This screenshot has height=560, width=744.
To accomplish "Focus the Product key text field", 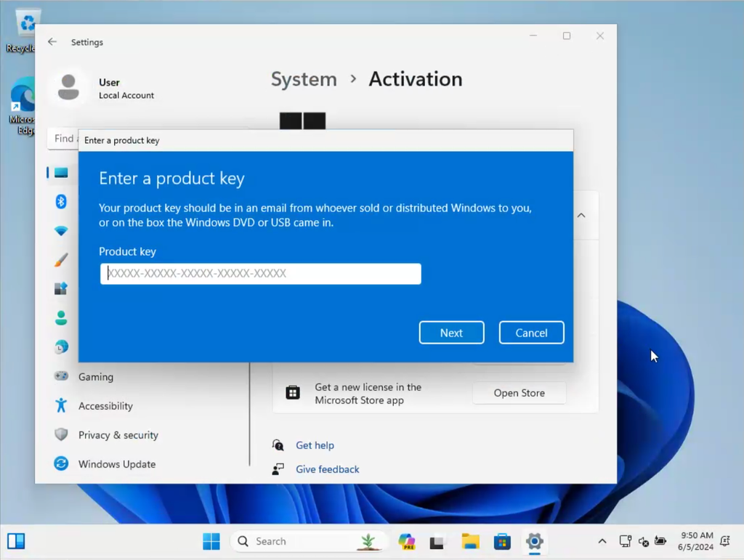I will (x=260, y=274).
